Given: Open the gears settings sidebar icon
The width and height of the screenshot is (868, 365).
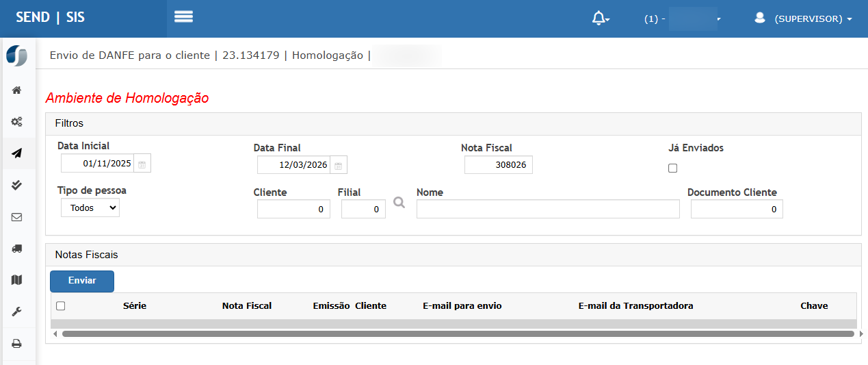Looking at the screenshot, I should pyautogui.click(x=17, y=122).
